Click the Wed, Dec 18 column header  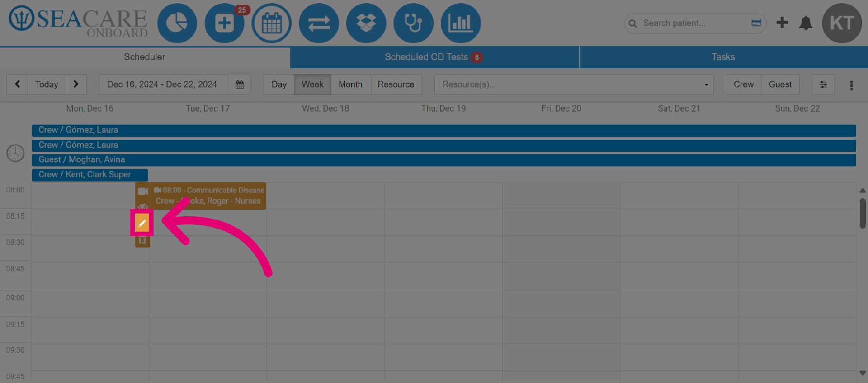pos(325,108)
